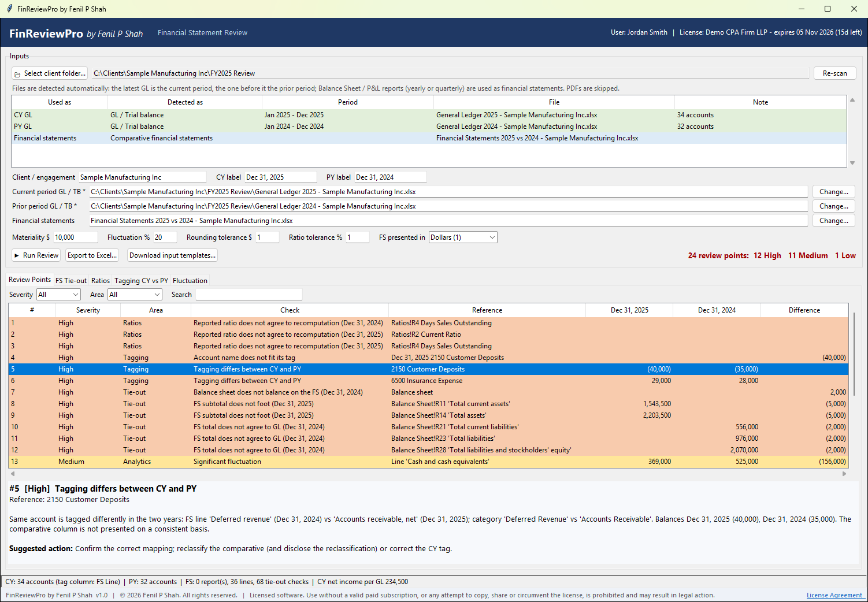This screenshot has height=602, width=868.
Task: Sort by the Severity column header
Action: (x=88, y=310)
